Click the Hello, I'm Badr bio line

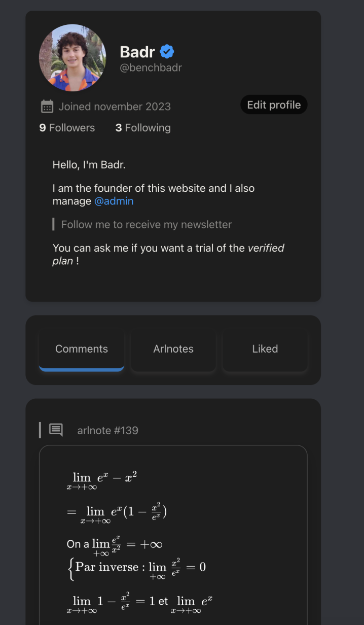point(89,165)
